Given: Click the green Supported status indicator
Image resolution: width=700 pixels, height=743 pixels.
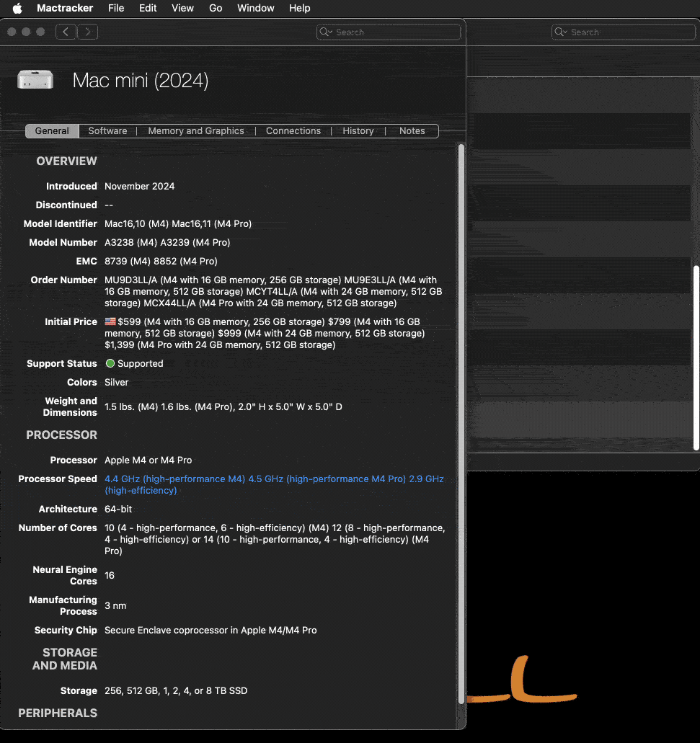Looking at the screenshot, I should [110, 363].
